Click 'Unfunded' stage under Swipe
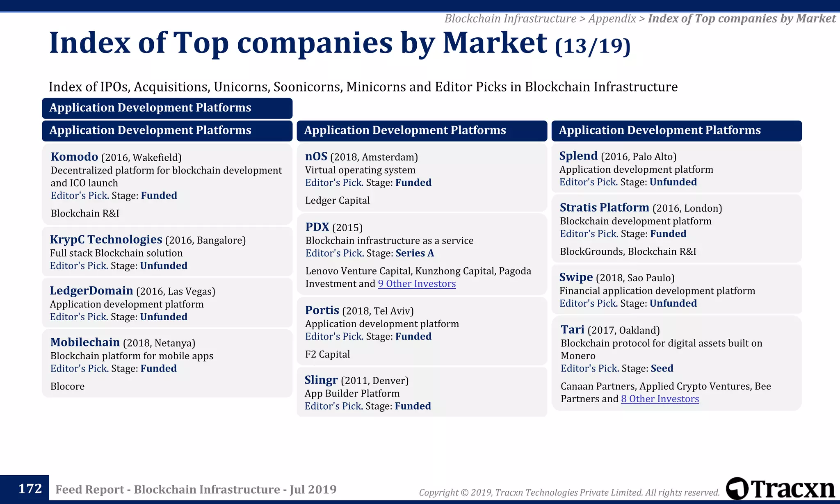Screen dimensions: 840x504 (673, 303)
